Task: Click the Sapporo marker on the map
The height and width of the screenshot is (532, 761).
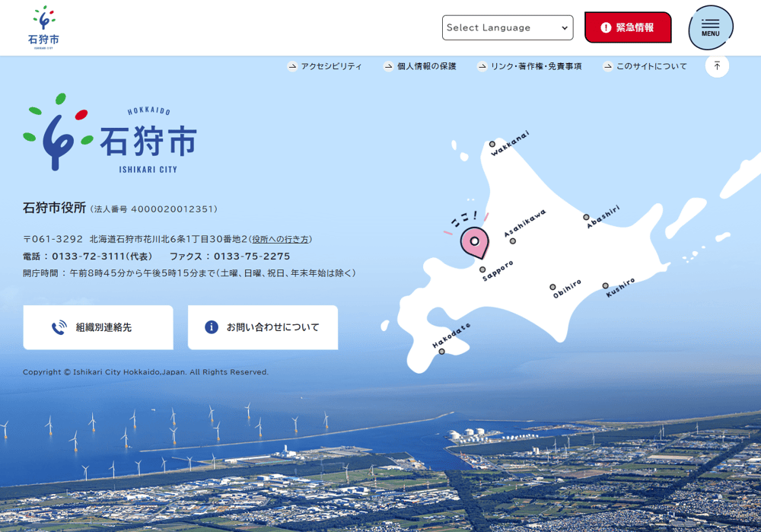Action: coord(482,269)
